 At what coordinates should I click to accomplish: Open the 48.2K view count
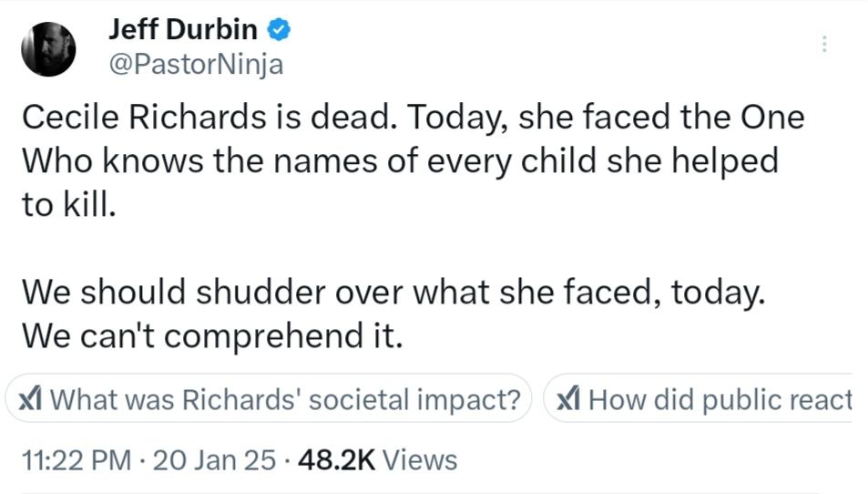336,460
